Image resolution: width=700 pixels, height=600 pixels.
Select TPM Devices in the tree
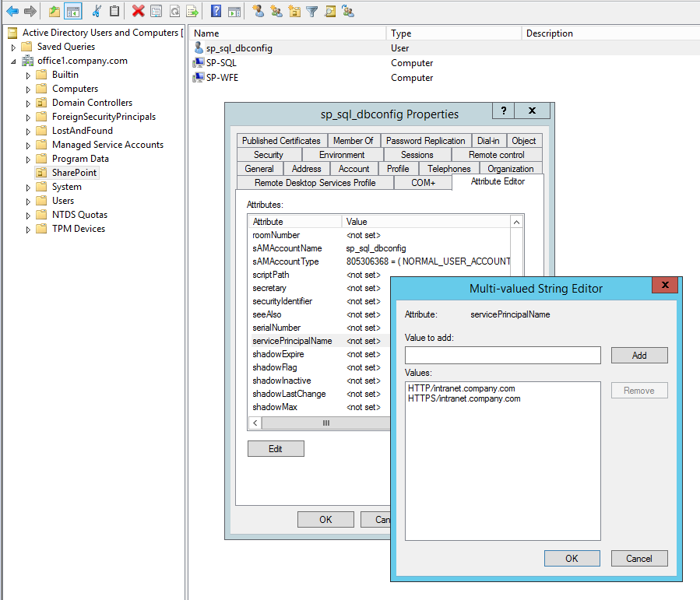pyautogui.click(x=79, y=228)
